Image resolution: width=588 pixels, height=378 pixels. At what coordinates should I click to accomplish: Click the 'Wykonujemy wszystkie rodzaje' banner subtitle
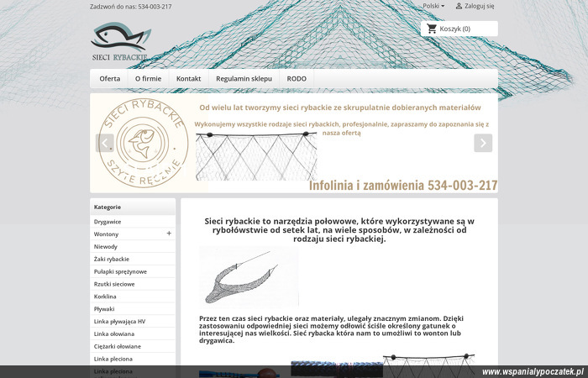coord(342,129)
